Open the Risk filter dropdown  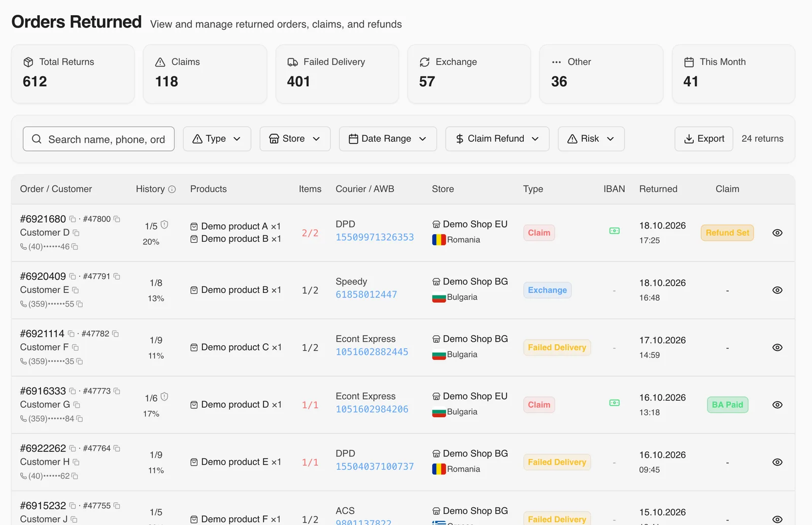591,139
